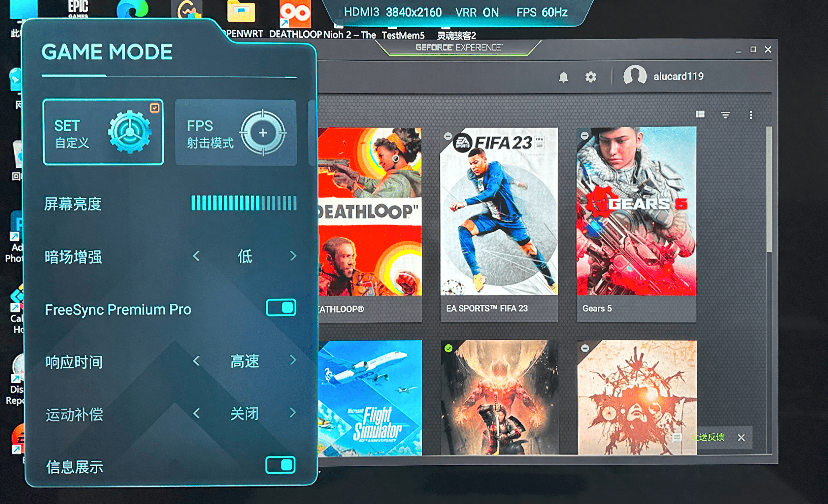Open GeForce Experience settings gear
The width and height of the screenshot is (828, 504).
point(591,77)
